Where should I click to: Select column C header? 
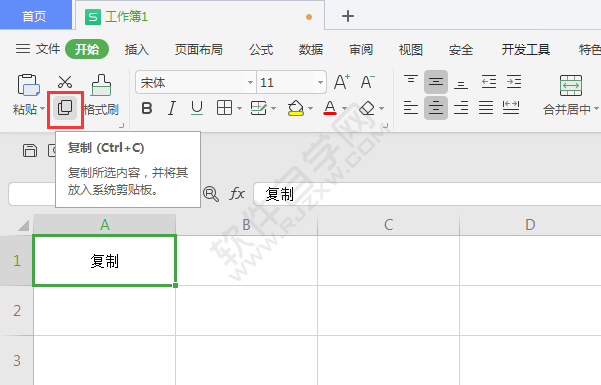[x=388, y=224]
